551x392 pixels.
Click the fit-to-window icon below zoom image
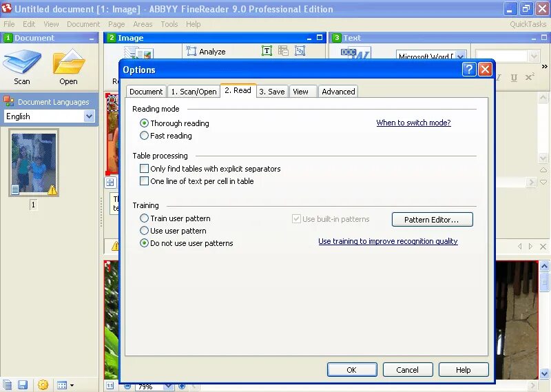point(110,183)
